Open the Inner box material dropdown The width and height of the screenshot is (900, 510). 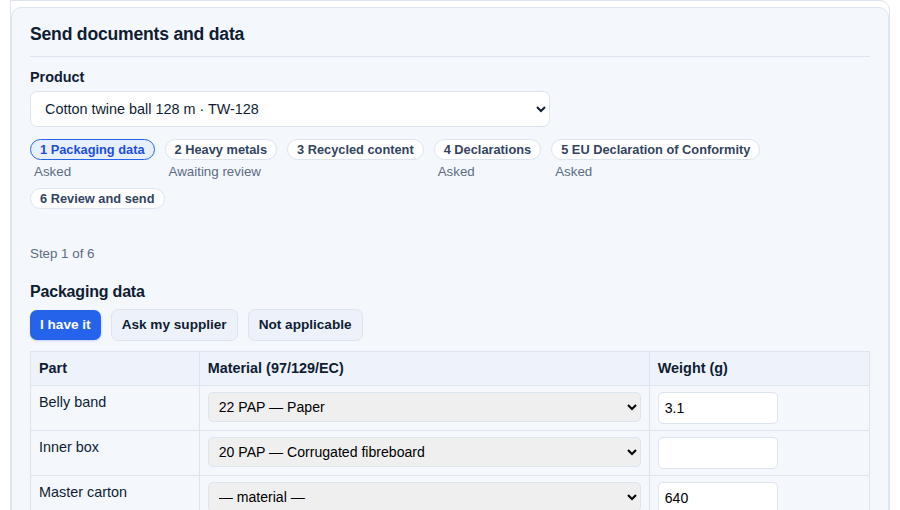[x=424, y=452]
